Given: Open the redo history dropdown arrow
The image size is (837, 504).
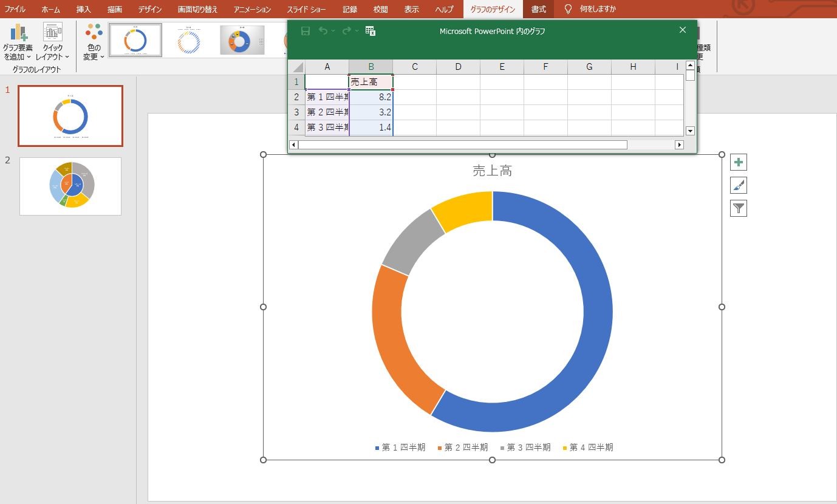Looking at the screenshot, I should [x=357, y=31].
